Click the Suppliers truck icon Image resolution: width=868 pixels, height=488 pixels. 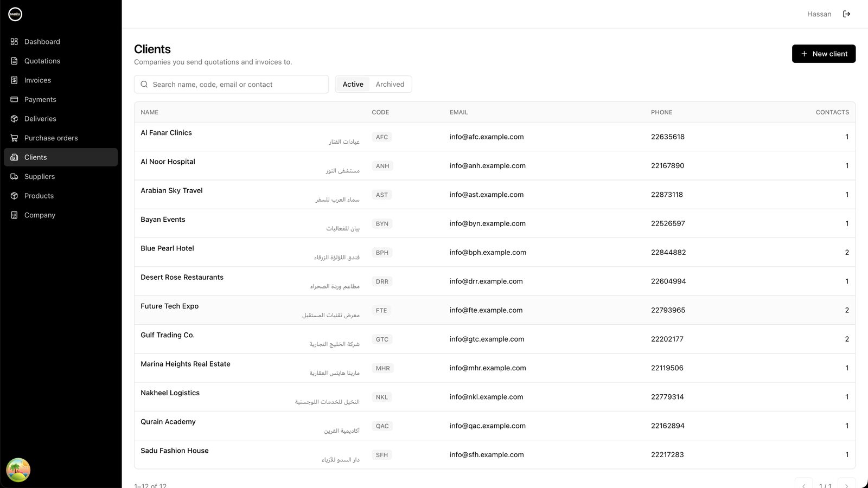14,176
